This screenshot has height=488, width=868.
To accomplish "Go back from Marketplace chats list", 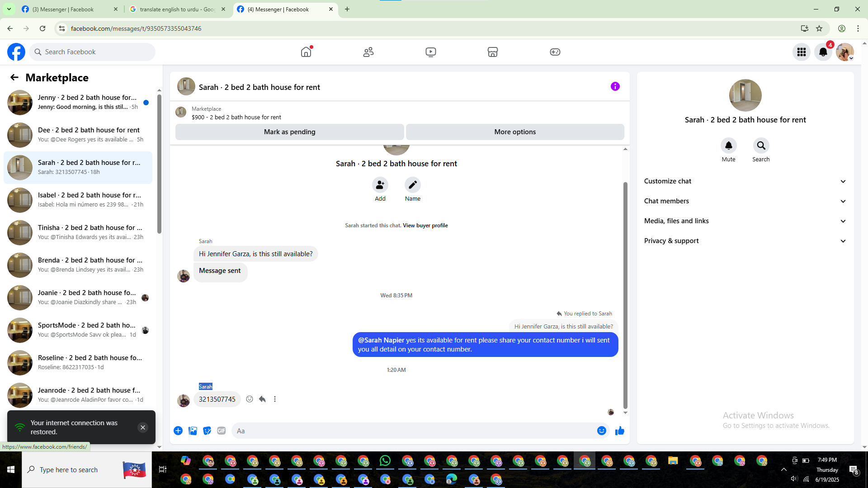I will click(14, 78).
